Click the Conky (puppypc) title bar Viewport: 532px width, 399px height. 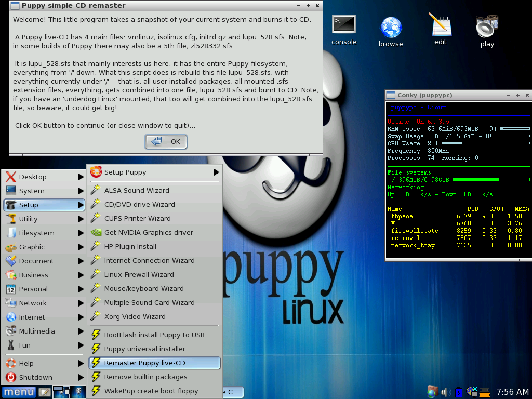tap(458, 95)
